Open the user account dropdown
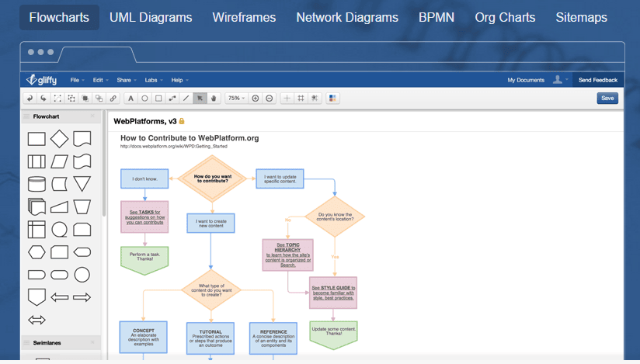 (x=560, y=80)
